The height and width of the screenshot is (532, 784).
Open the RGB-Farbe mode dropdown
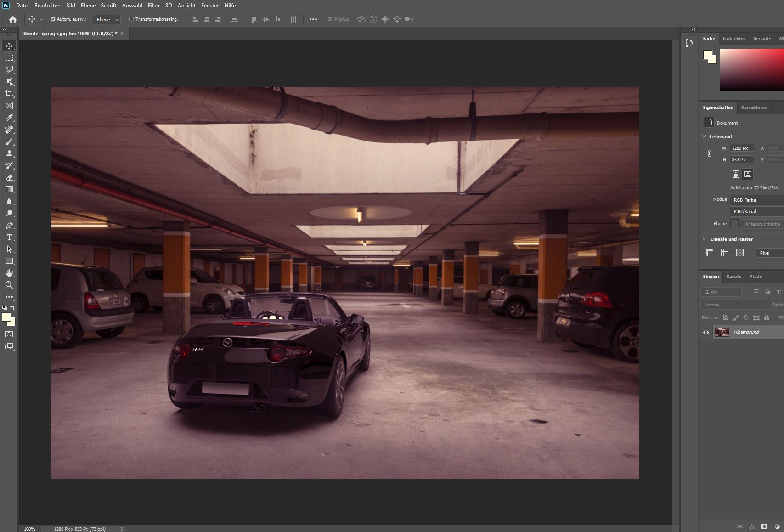click(756, 199)
